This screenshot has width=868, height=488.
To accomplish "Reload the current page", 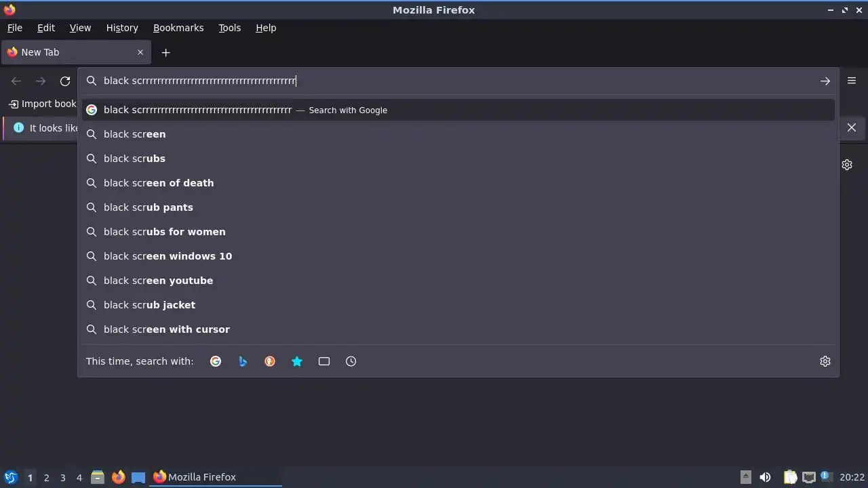I will point(65,81).
